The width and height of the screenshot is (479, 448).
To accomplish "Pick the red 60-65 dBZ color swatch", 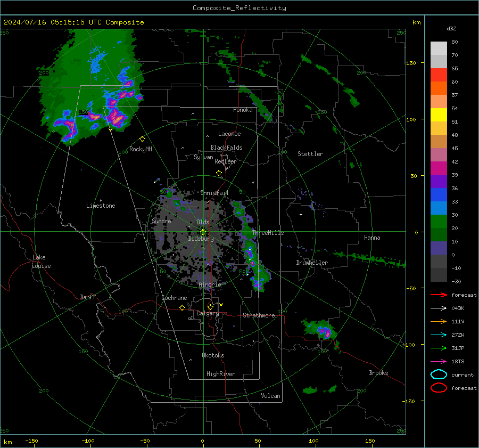I will [439, 75].
